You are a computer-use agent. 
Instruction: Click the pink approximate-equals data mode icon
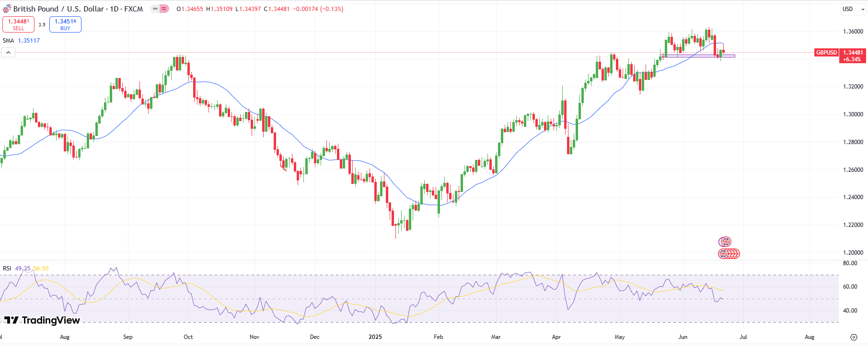(x=164, y=9)
